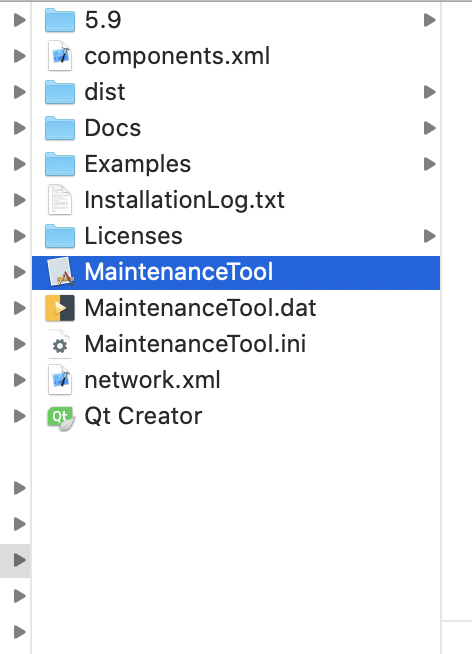Select the "InstallationLog.txt" file name
Viewport: 472px width, 654px height.
(184, 200)
